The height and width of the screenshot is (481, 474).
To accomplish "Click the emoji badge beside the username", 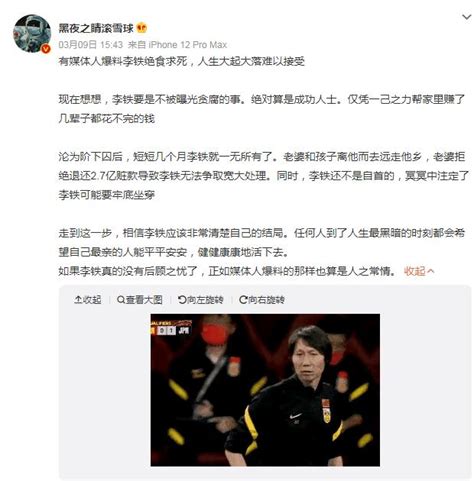I will pos(142,28).
